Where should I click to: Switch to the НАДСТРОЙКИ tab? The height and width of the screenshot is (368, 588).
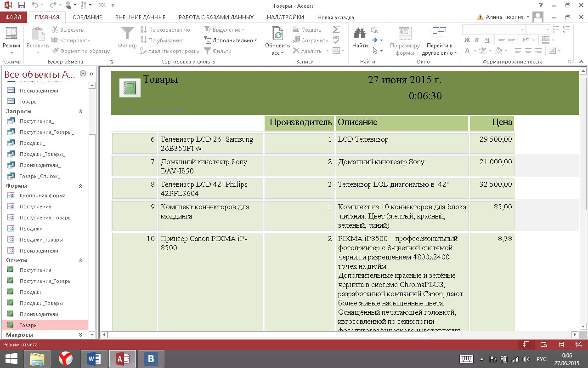click(x=285, y=17)
